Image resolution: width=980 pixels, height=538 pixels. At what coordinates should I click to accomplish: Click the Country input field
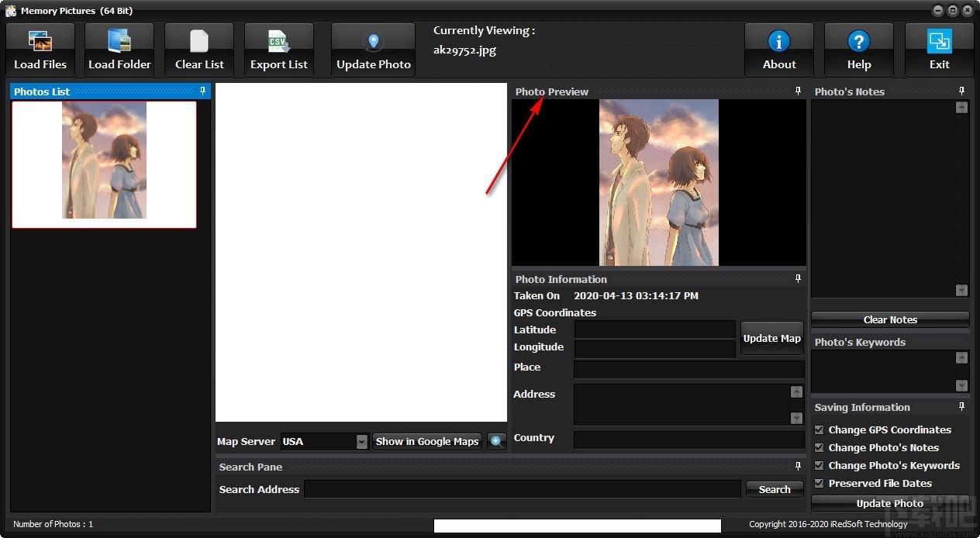pyautogui.click(x=689, y=440)
